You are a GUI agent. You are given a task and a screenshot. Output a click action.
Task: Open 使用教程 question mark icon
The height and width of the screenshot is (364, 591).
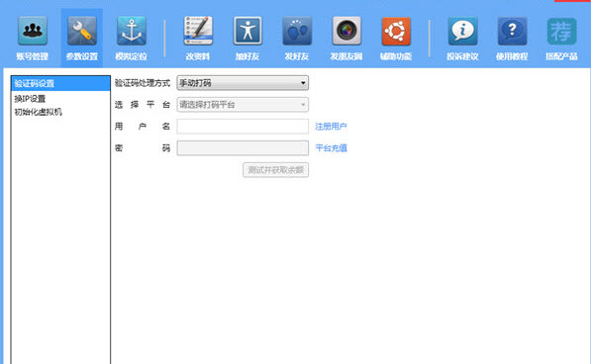512,31
